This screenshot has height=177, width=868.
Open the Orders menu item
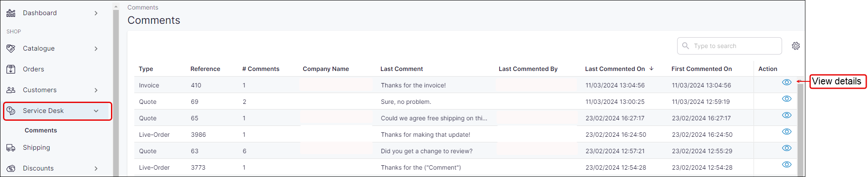coord(33,69)
